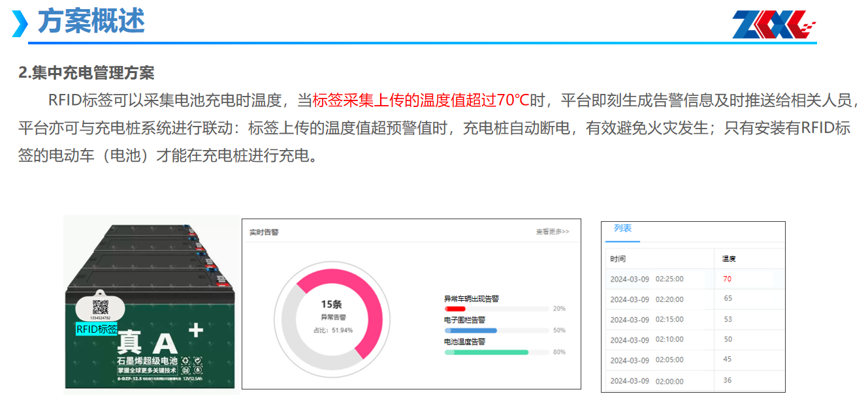868x411 pixels.
Task: Click the cyan RFID标签 label
Action: click(x=97, y=329)
